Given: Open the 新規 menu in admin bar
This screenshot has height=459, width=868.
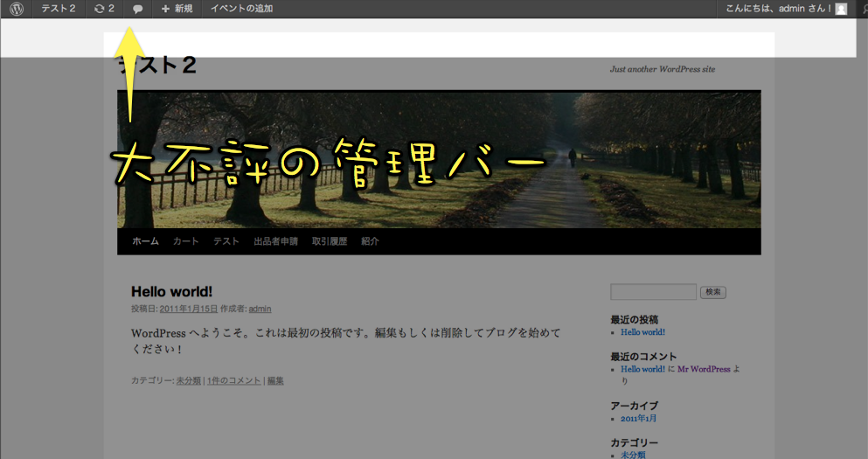Looking at the screenshot, I should 177,9.
